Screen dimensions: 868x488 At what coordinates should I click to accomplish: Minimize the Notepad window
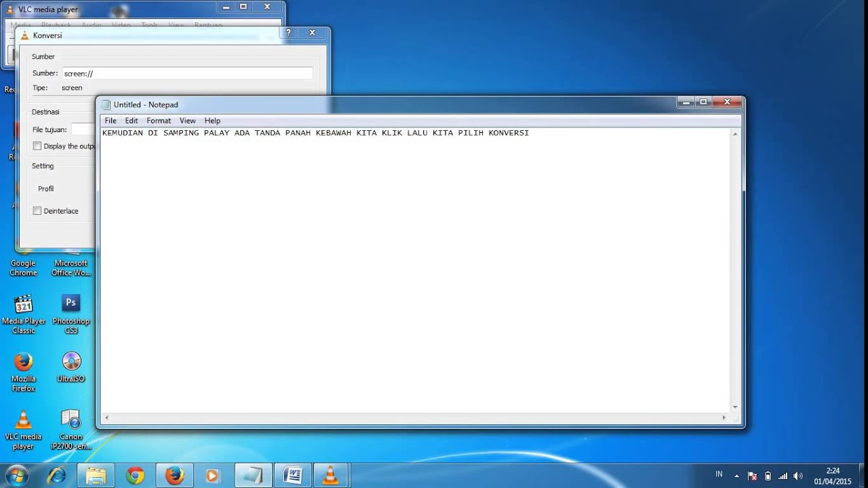(686, 102)
